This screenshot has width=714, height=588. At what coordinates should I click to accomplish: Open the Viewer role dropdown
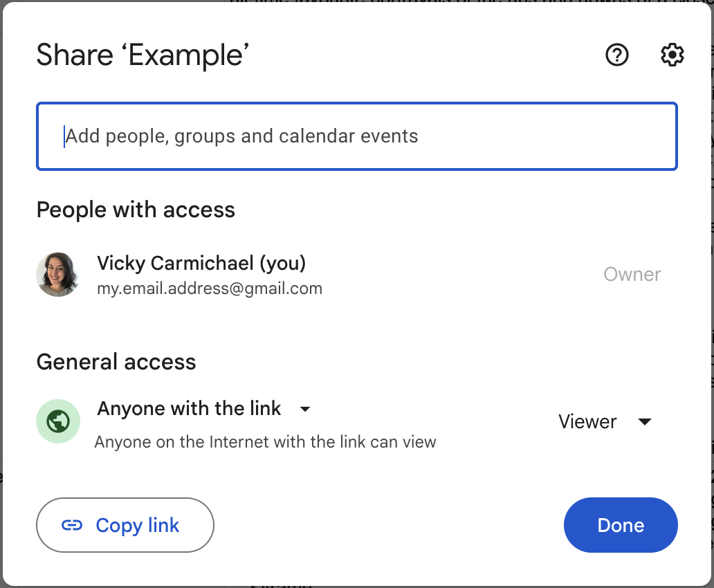(x=588, y=421)
